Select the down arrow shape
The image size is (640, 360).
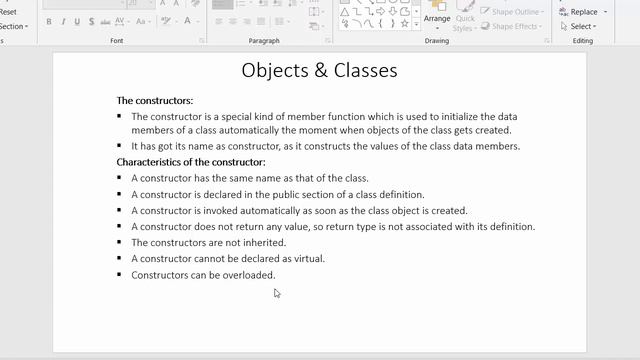[393, 12]
